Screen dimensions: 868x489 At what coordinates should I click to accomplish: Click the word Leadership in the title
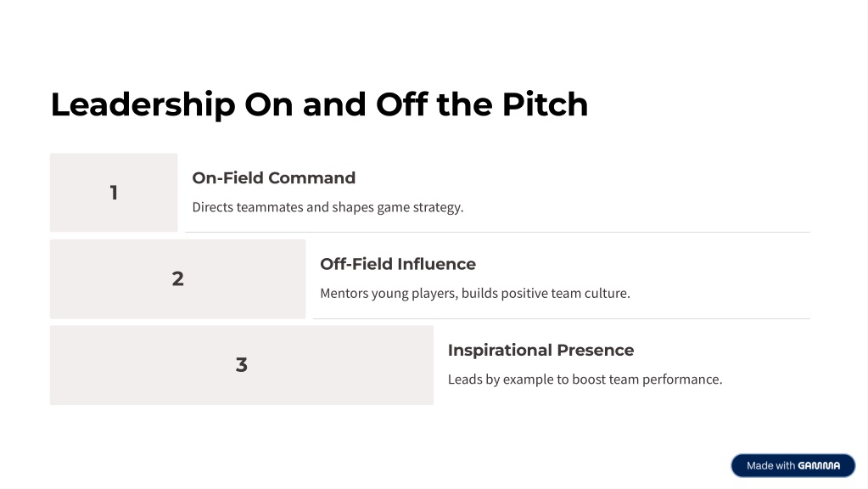(x=143, y=104)
